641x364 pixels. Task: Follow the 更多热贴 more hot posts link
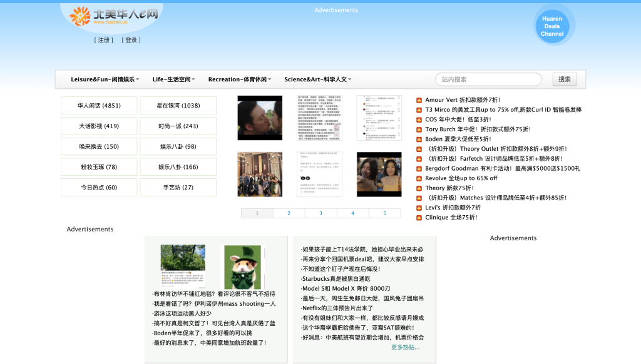(405, 347)
